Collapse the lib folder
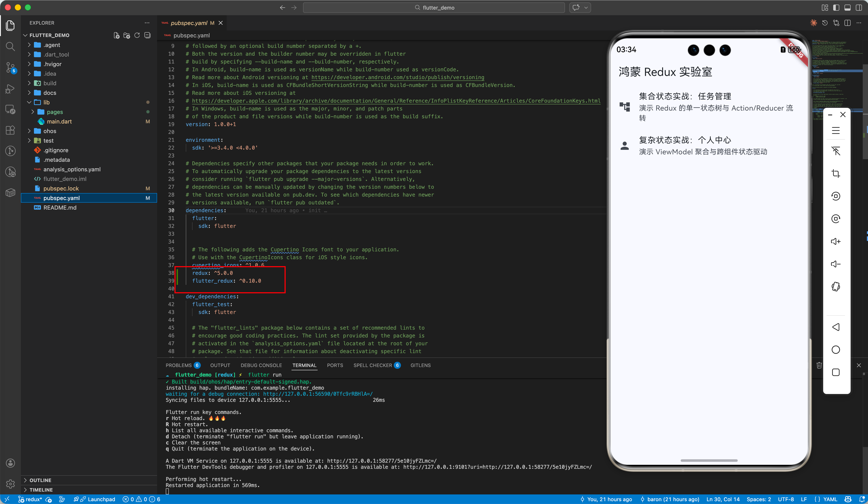The width and height of the screenshot is (868, 504). pyautogui.click(x=46, y=102)
